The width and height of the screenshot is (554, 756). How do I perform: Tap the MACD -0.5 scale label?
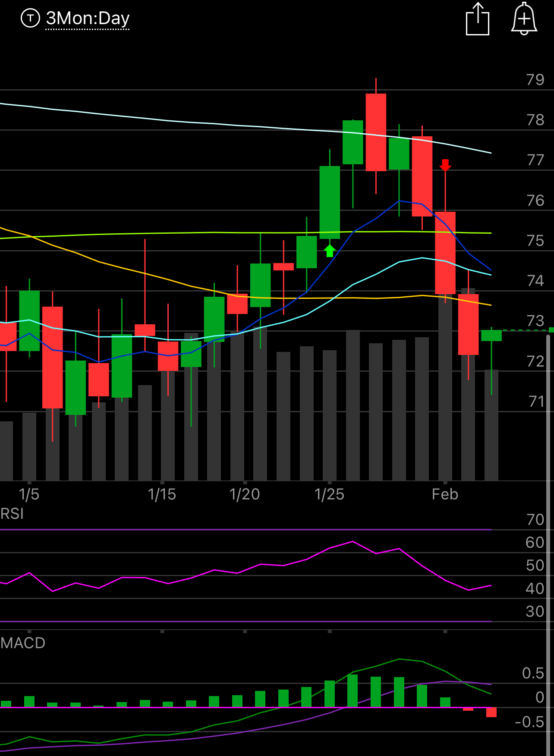pyautogui.click(x=529, y=722)
